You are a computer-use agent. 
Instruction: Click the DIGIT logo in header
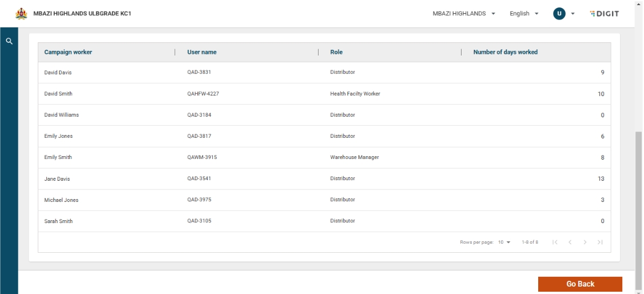pos(604,14)
